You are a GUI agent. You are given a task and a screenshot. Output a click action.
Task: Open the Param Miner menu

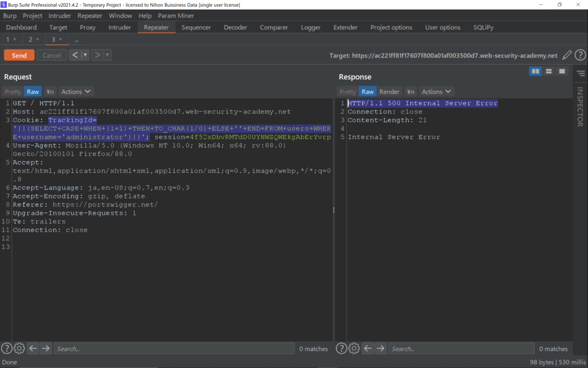click(176, 16)
